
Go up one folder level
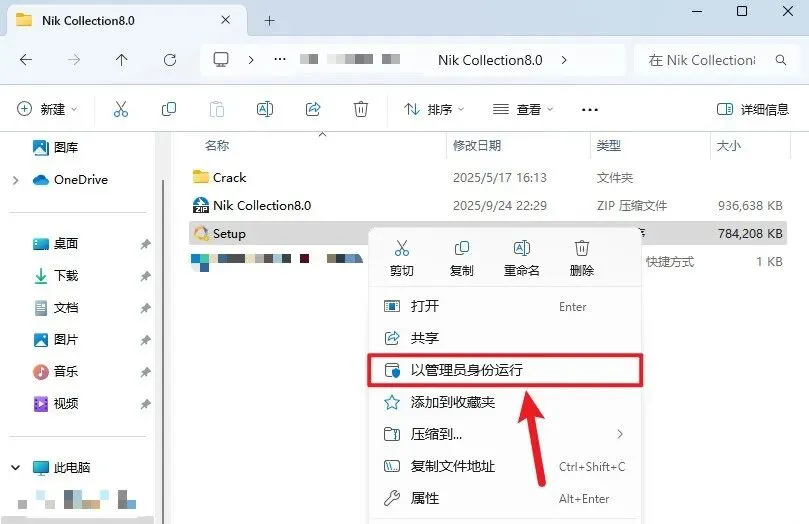point(121,60)
